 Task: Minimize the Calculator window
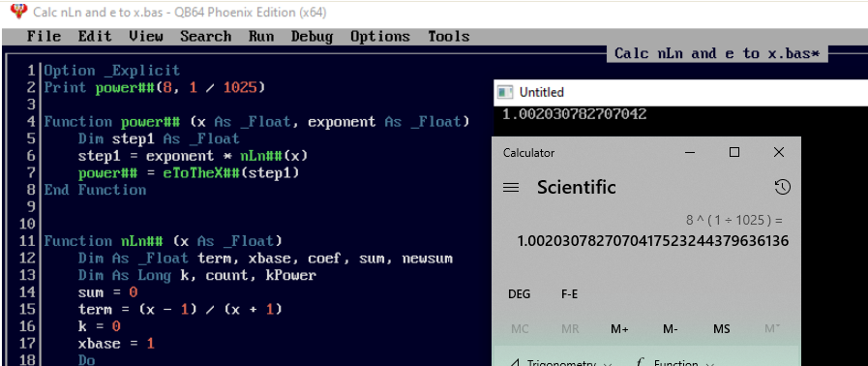[x=690, y=152]
